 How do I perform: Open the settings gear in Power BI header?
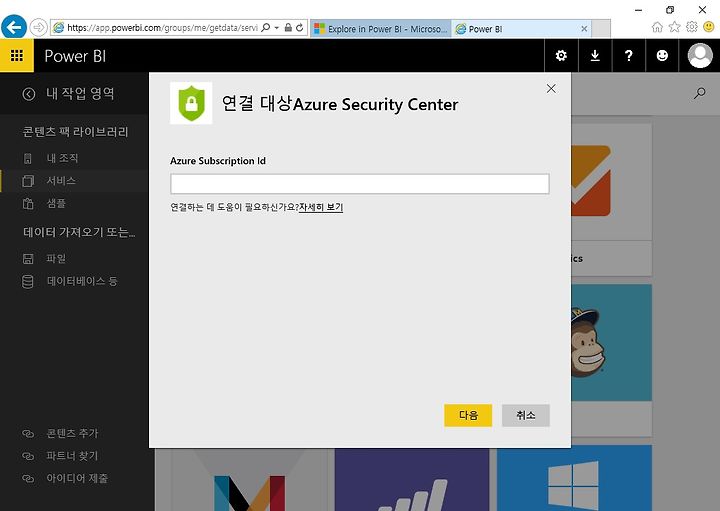561,56
